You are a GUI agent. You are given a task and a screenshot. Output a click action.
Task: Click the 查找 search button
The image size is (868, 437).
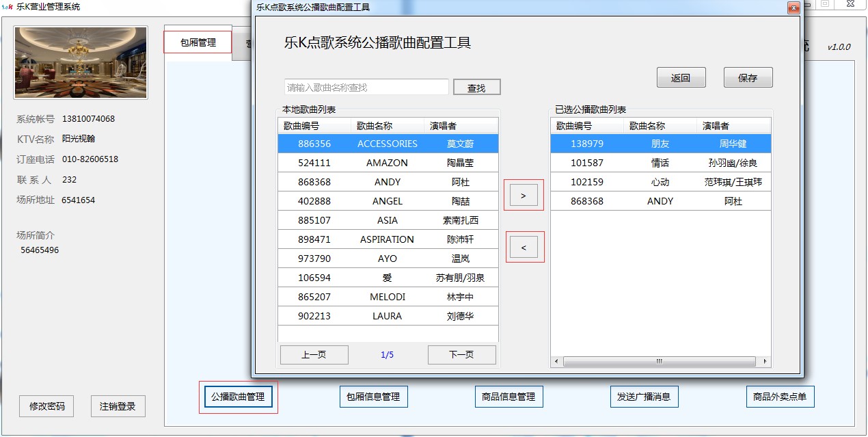pos(476,88)
